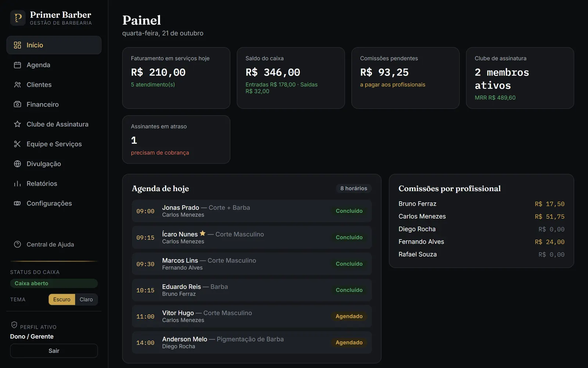Click the 8 horários badge

(354, 188)
